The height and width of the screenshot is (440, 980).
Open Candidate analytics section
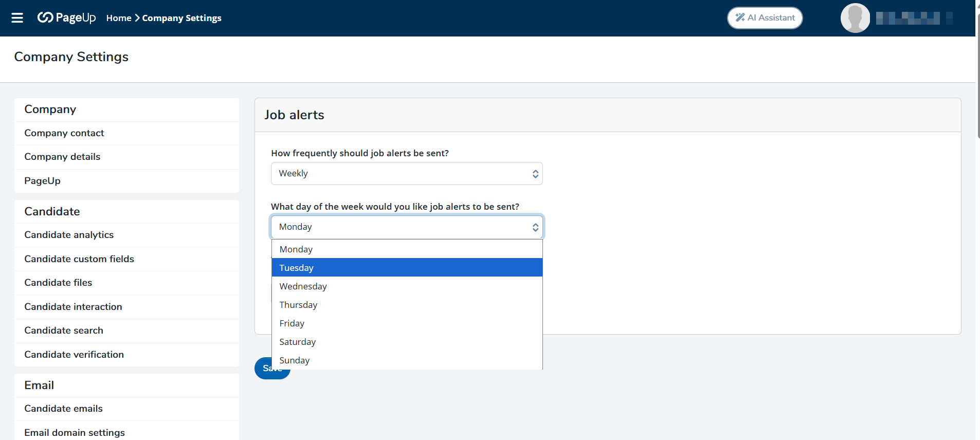pos(69,235)
